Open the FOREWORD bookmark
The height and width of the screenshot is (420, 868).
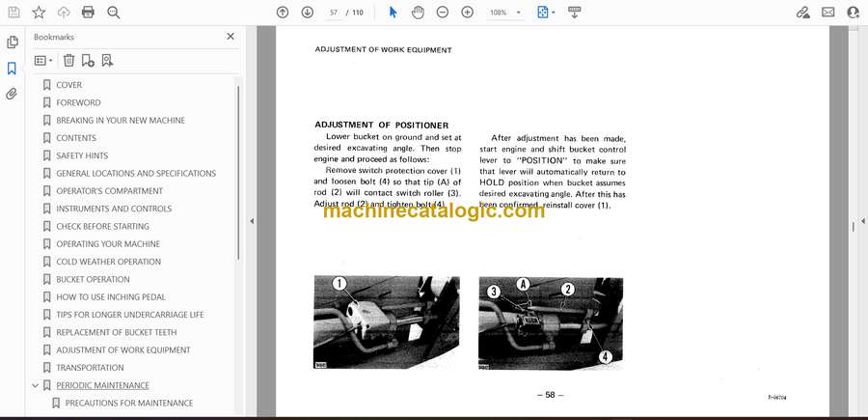(78, 102)
